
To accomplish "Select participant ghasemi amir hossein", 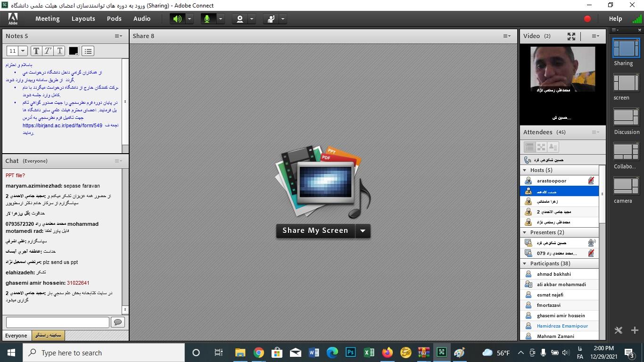I will 559,315.
